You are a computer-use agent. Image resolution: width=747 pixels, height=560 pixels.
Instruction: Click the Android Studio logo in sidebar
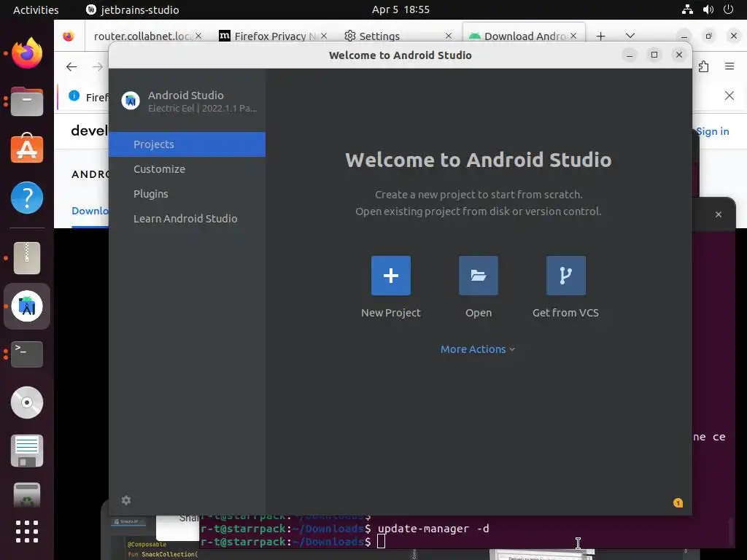point(131,101)
